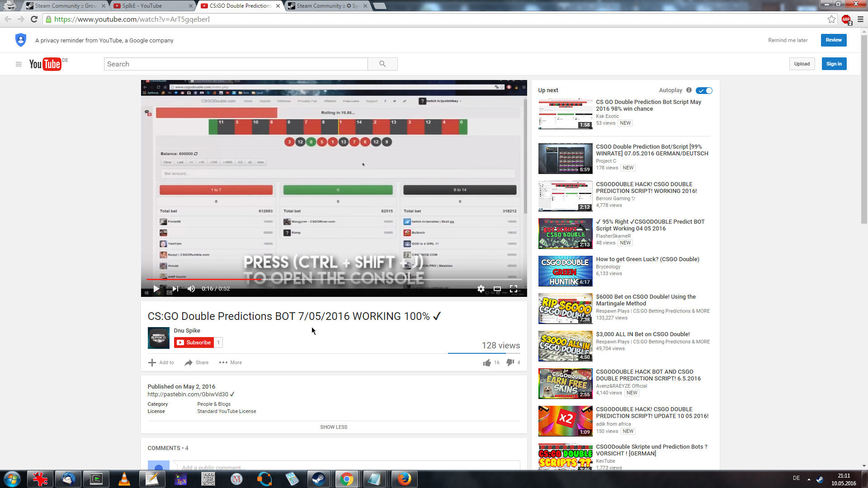The width and height of the screenshot is (868, 488).
Task: Click the video play button
Action: [x=156, y=289]
